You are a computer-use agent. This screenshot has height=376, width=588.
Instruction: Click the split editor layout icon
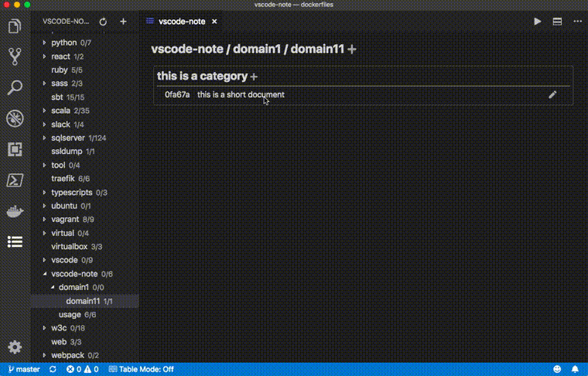click(557, 22)
